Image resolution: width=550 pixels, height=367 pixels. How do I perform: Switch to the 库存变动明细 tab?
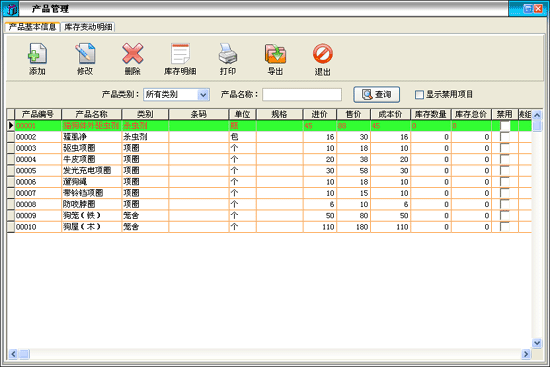coord(88,27)
